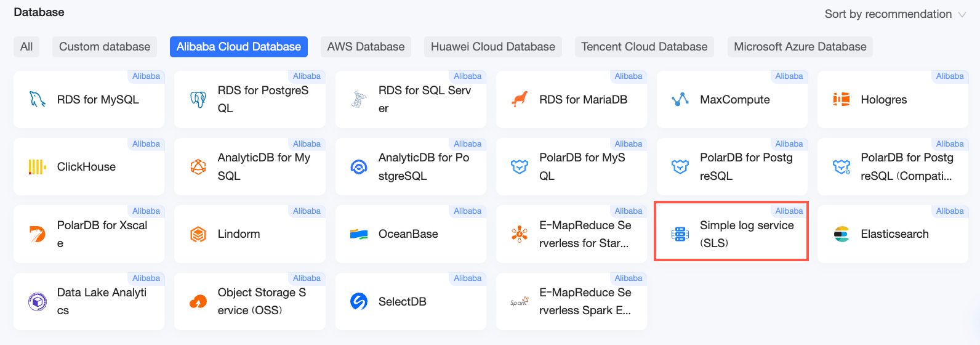This screenshot has width=980, height=345.
Task: Choose the RDS for PostgreSQL label
Action: click(263, 99)
